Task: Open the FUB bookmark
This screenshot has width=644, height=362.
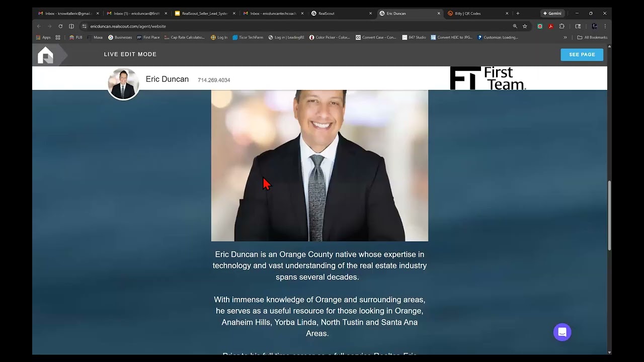Action: 76,37
